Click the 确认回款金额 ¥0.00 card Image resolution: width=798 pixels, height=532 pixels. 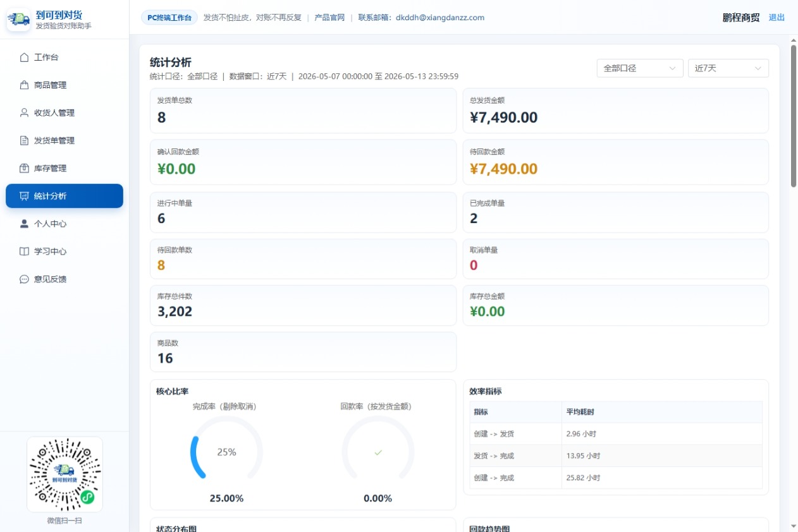[303, 162]
